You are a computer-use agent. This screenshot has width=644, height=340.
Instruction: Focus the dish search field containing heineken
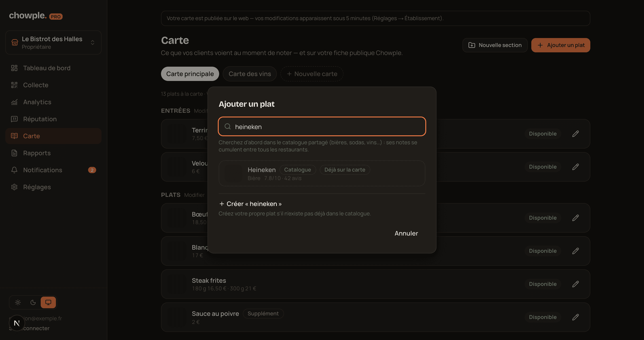[322, 127]
